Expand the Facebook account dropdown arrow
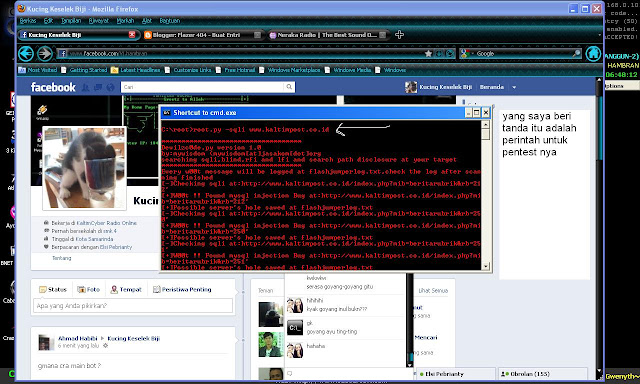 (514, 87)
